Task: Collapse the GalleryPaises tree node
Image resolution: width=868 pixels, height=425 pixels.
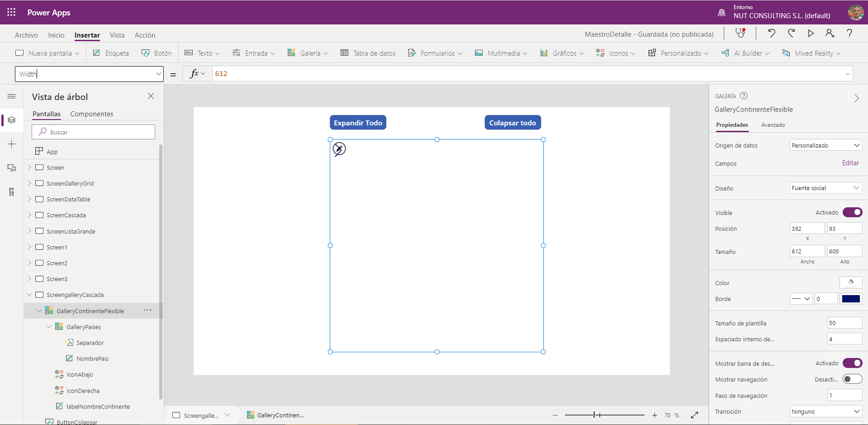Action: click(49, 327)
